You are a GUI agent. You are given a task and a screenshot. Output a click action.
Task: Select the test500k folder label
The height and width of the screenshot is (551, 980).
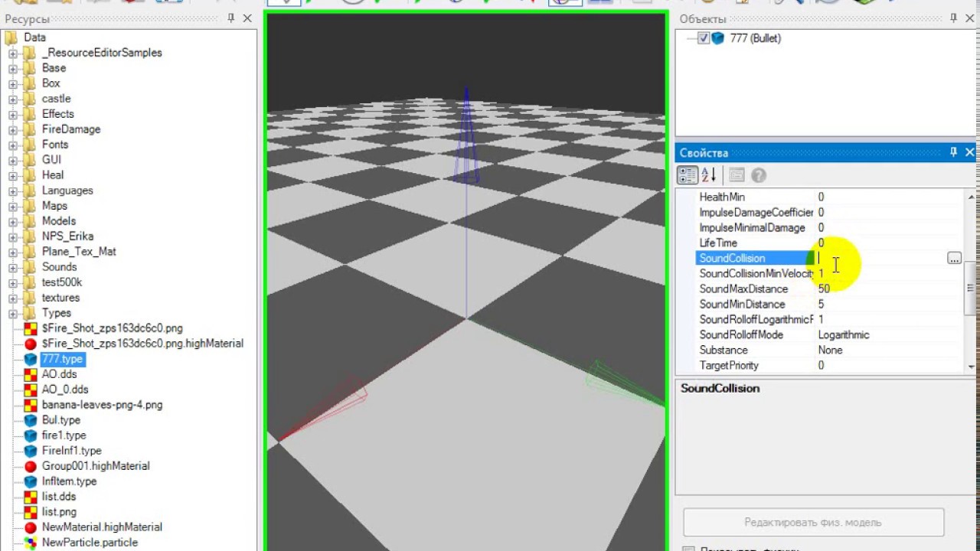click(x=62, y=282)
